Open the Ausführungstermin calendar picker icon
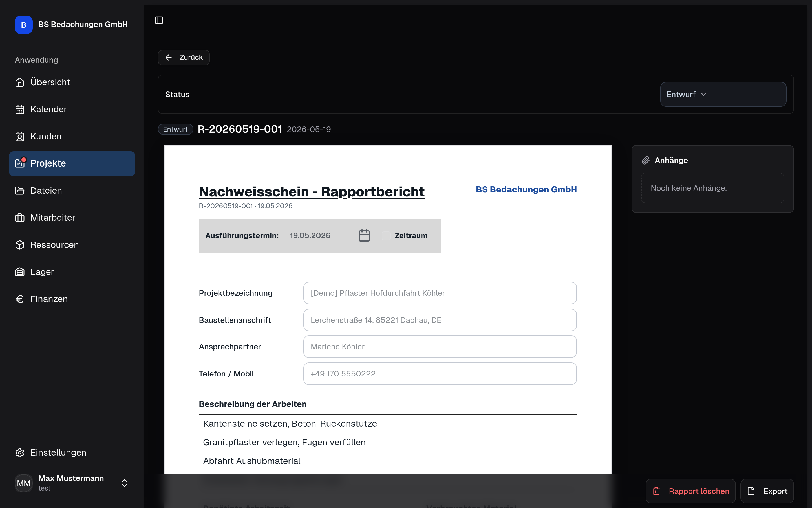 click(364, 236)
